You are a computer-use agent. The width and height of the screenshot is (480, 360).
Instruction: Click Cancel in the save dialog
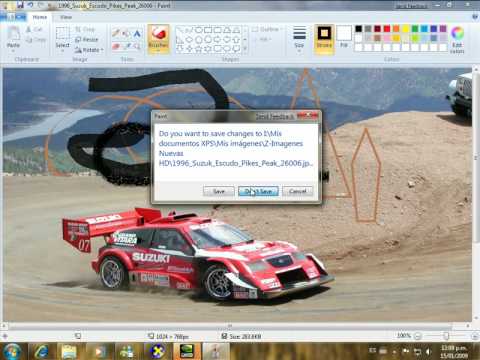click(x=298, y=191)
